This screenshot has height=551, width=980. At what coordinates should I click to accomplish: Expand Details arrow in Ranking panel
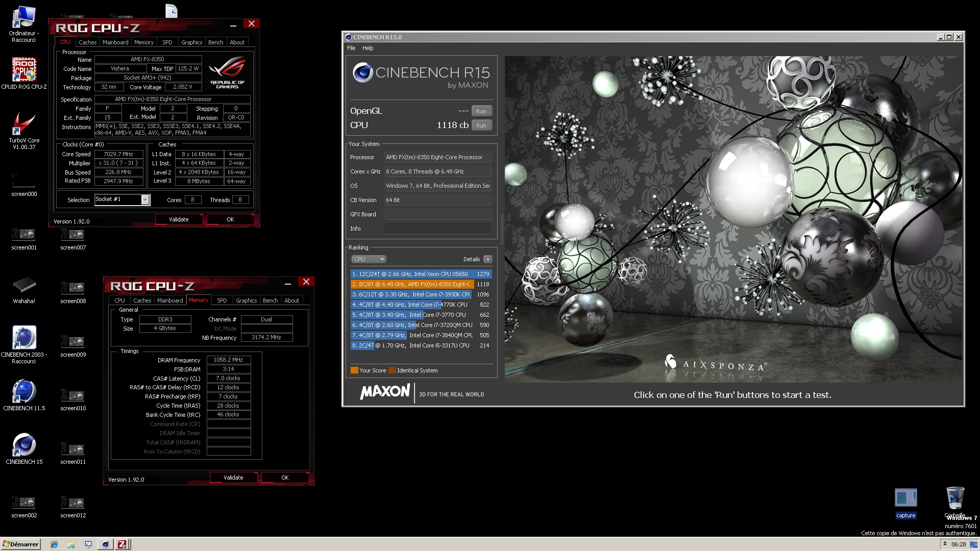click(x=487, y=259)
